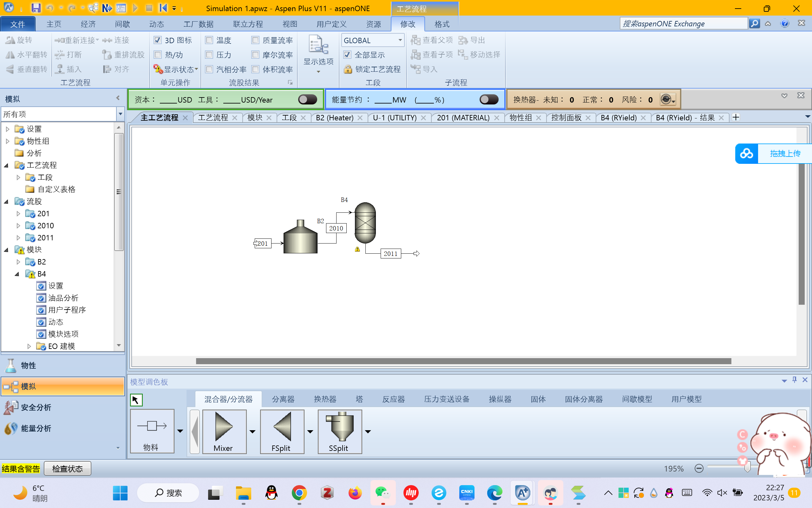Click the Display Options (显示选项) icon
Screen dimensions: 812x508
point(318,45)
